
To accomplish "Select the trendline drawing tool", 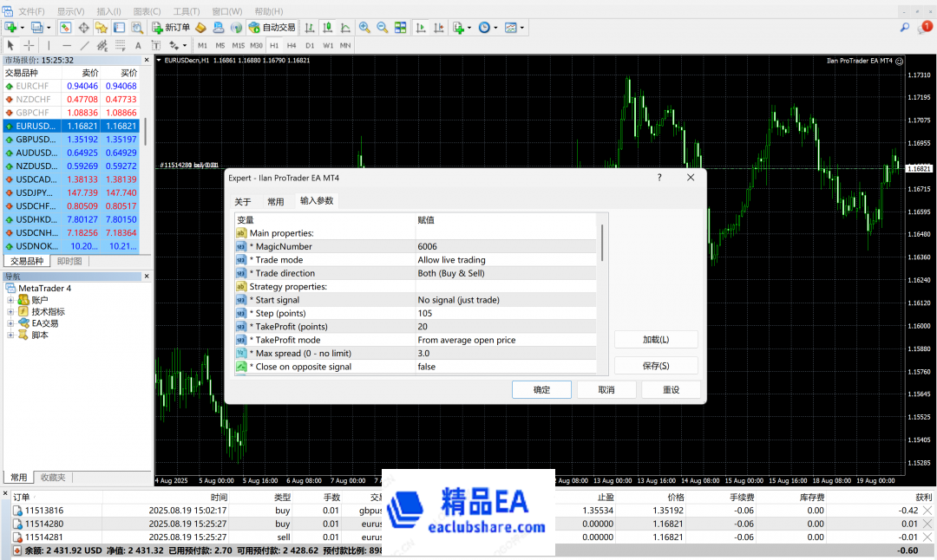I will [84, 45].
